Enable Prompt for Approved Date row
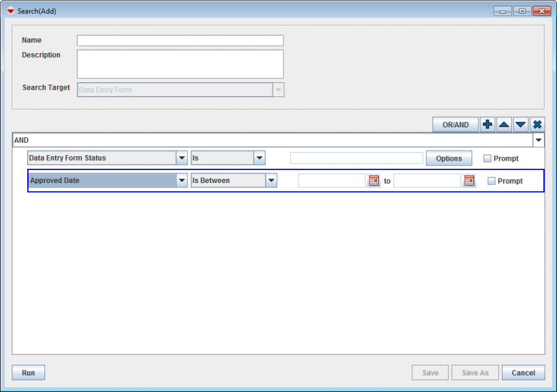Image resolution: width=557 pixels, height=392 pixels. pos(491,181)
